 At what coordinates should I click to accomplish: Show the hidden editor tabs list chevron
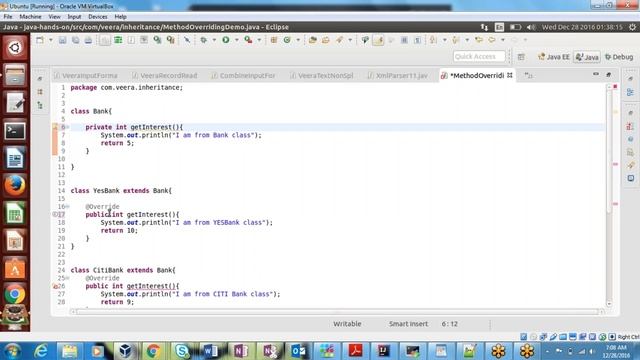[x=529, y=76]
